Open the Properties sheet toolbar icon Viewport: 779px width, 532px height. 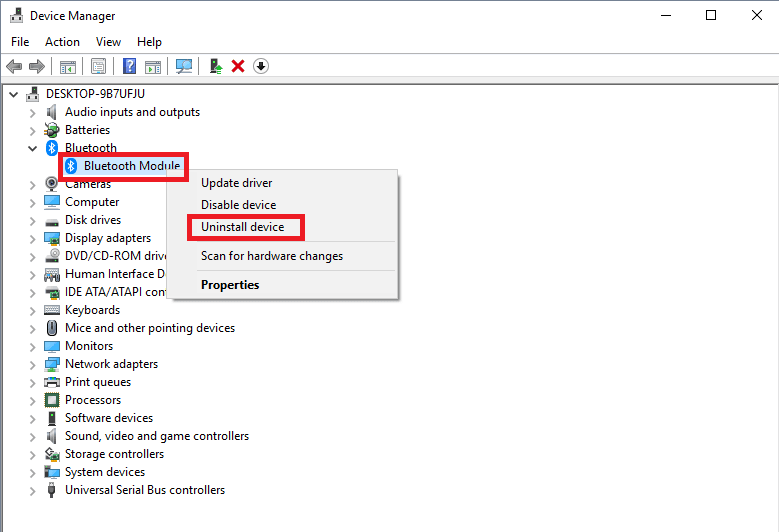pos(98,66)
